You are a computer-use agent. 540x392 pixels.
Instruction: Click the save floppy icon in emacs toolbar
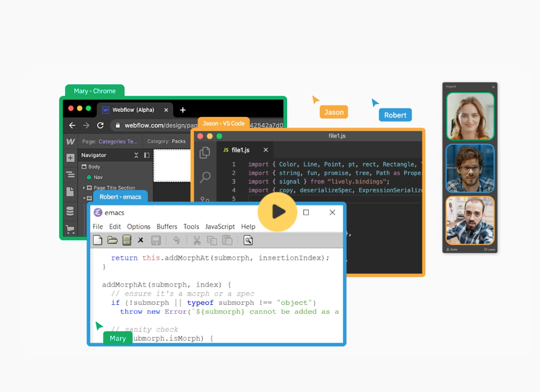coord(156,240)
